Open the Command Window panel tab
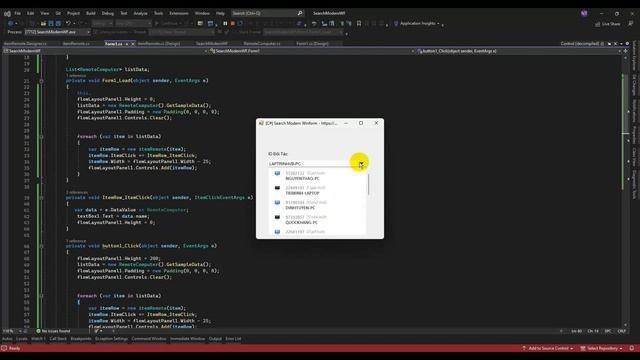This screenshot has height=360, width=640. click(149, 339)
